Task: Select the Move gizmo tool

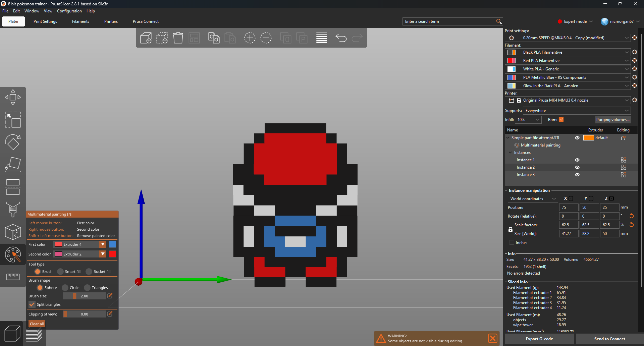Action: point(13,97)
